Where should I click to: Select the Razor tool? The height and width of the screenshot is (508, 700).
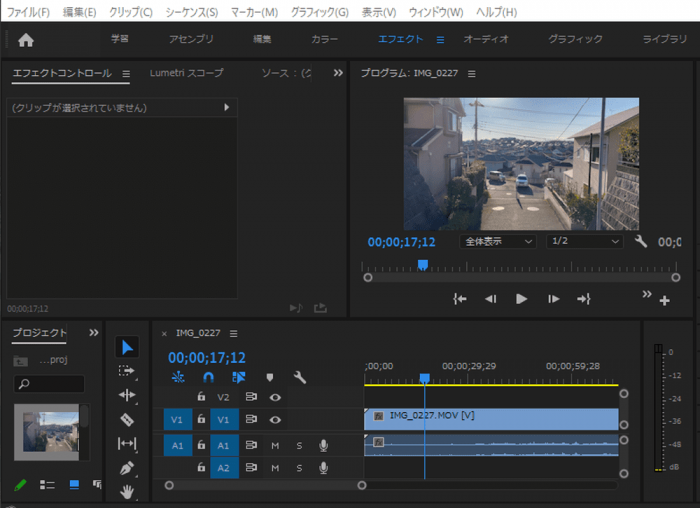[x=127, y=419]
